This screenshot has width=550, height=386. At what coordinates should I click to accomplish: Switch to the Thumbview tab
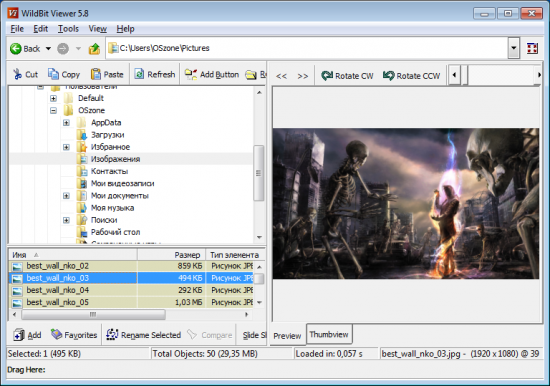329,334
